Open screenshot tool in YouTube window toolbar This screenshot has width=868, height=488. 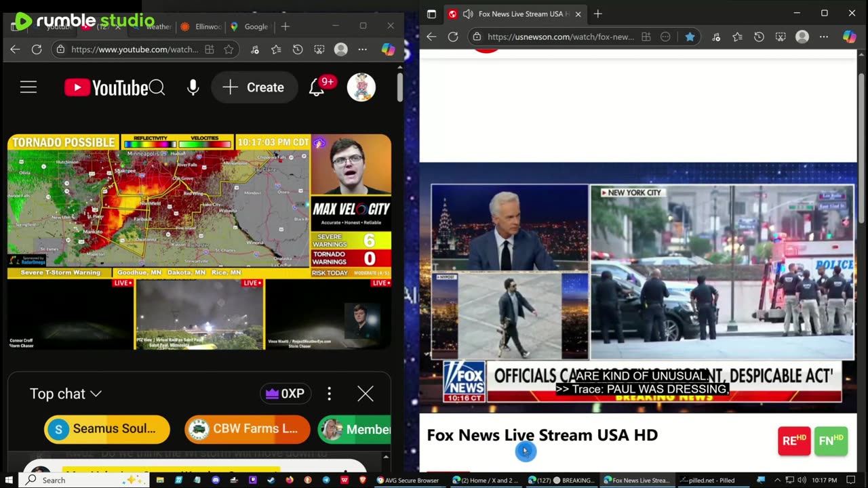click(319, 49)
